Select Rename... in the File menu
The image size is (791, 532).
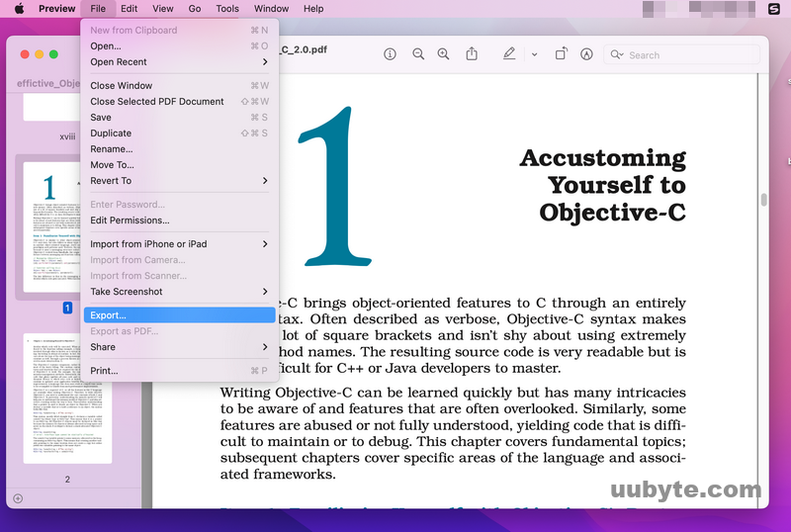tap(179, 149)
